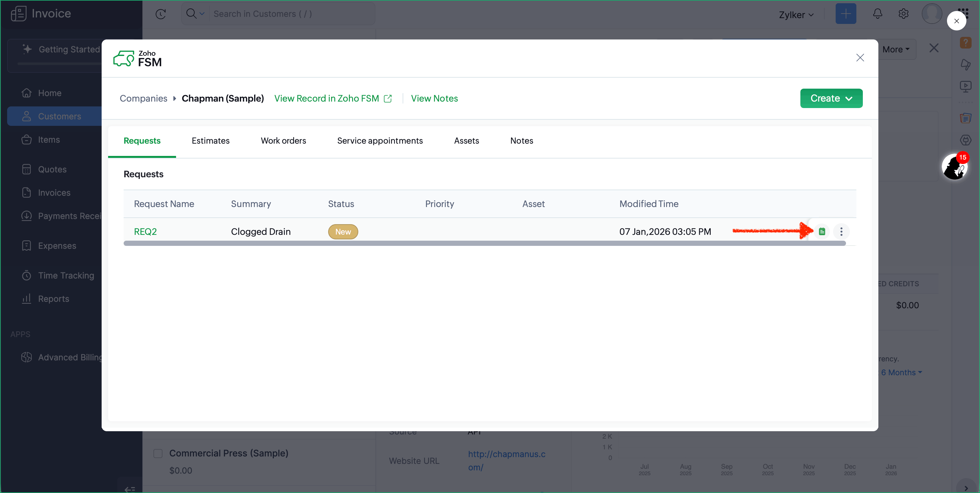Image resolution: width=980 pixels, height=493 pixels.
Task: Expand the search scope dropdown arrow
Action: pos(202,14)
